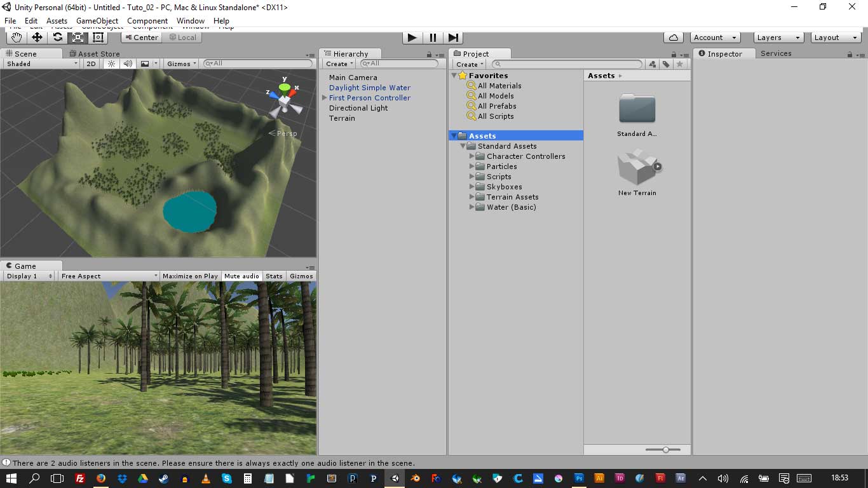The image size is (868, 488).
Task: Select the Move tool
Action: click(x=37, y=37)
